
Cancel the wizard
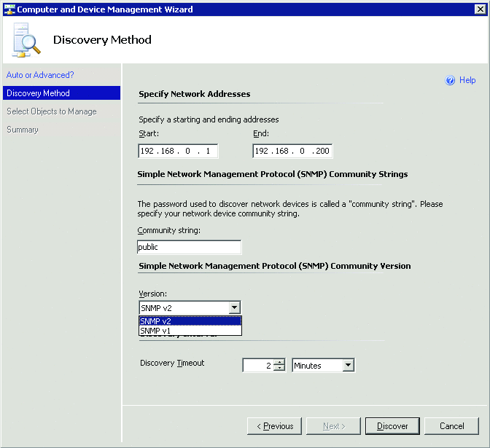pyautogui.click(x=452, y=426)
